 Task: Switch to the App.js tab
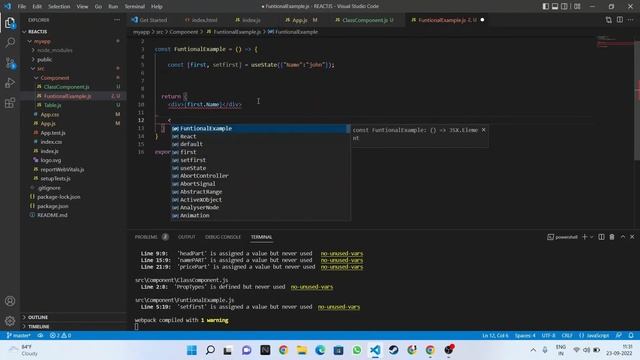(300, 20)
